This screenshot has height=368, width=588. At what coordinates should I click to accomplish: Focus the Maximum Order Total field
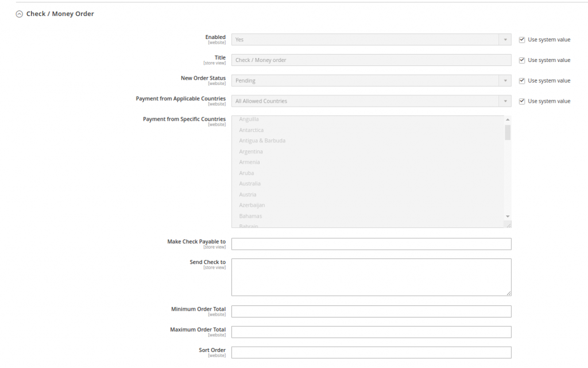tap(371, 332)
